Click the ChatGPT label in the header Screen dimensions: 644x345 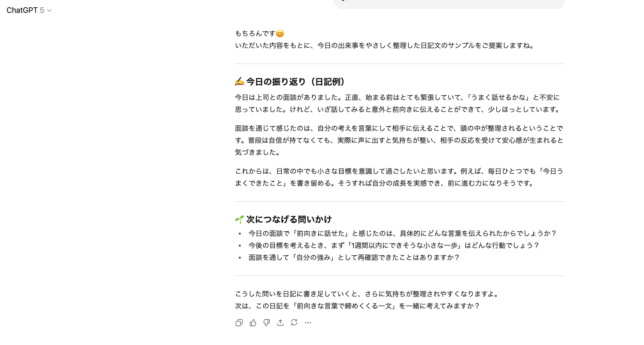22,10
